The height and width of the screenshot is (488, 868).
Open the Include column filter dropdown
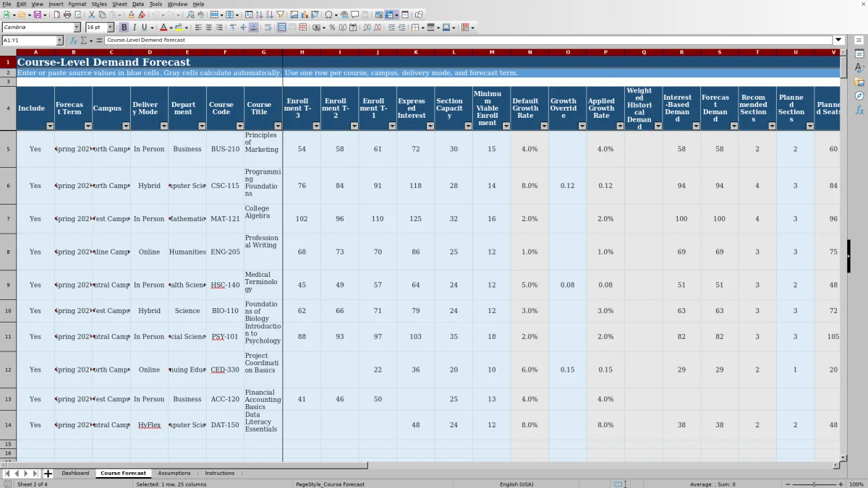coord(50,126)
